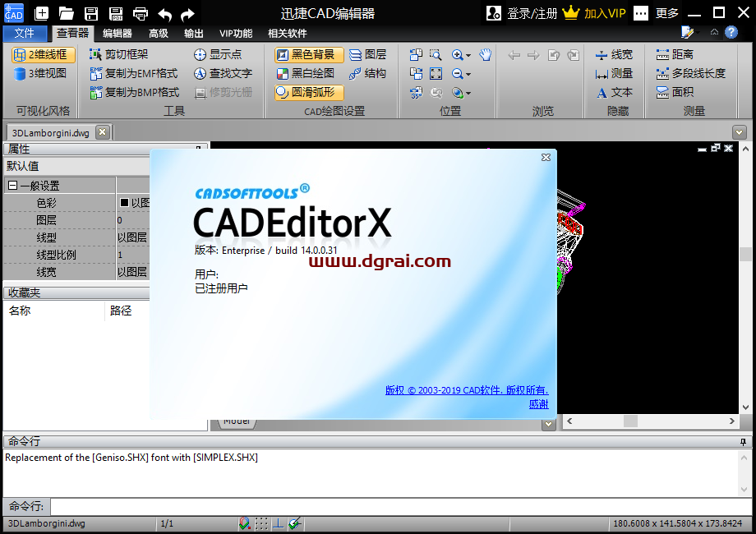The height and width of the screenshot is (534, 756).
Task: Select the 多段线长度 polyline length tool
Action: pyautogui.click(x=691, y=73)
